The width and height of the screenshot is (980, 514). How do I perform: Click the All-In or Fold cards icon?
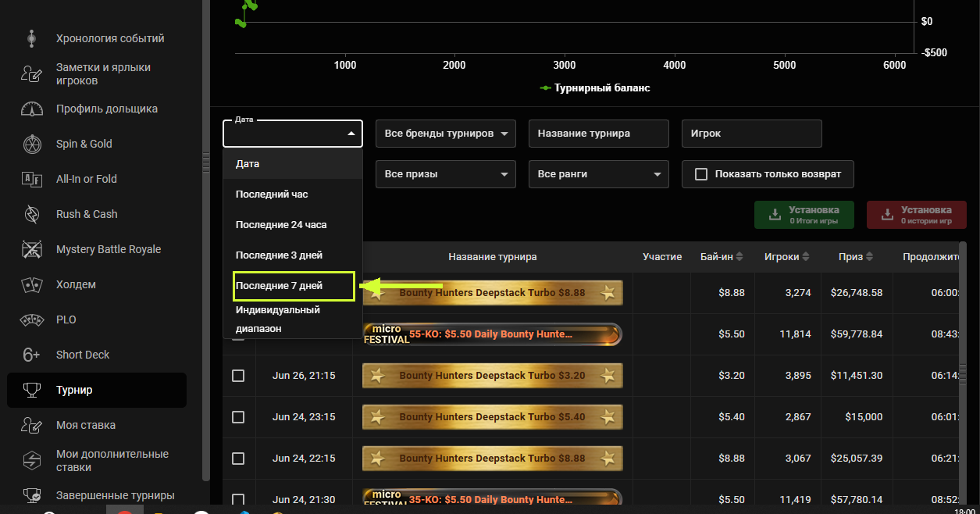point(31,179)
